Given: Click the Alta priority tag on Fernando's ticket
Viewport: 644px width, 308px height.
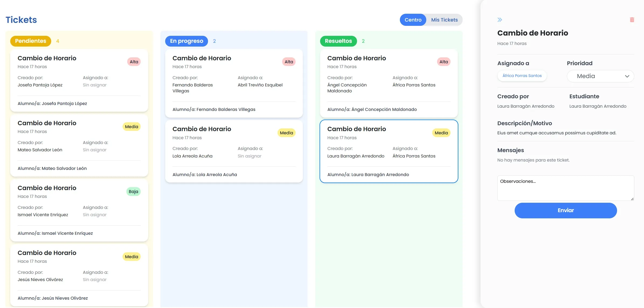Looking at the screenshot, I should (289, 61).
